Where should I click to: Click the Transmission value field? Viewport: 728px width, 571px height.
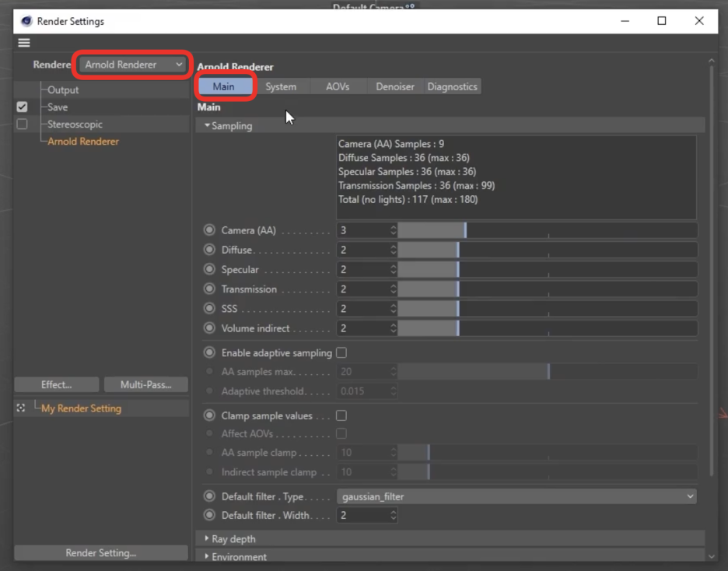pos(362,289)
